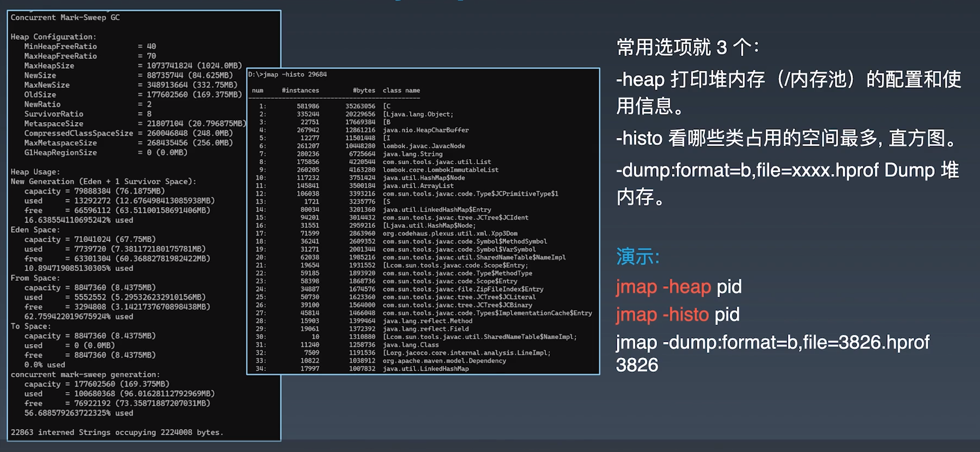Screen dimensions: 980x452
Task: Click 'New Generation (Eden + 1 Survivor Space)' line
Action: click(x=104, y=182)
